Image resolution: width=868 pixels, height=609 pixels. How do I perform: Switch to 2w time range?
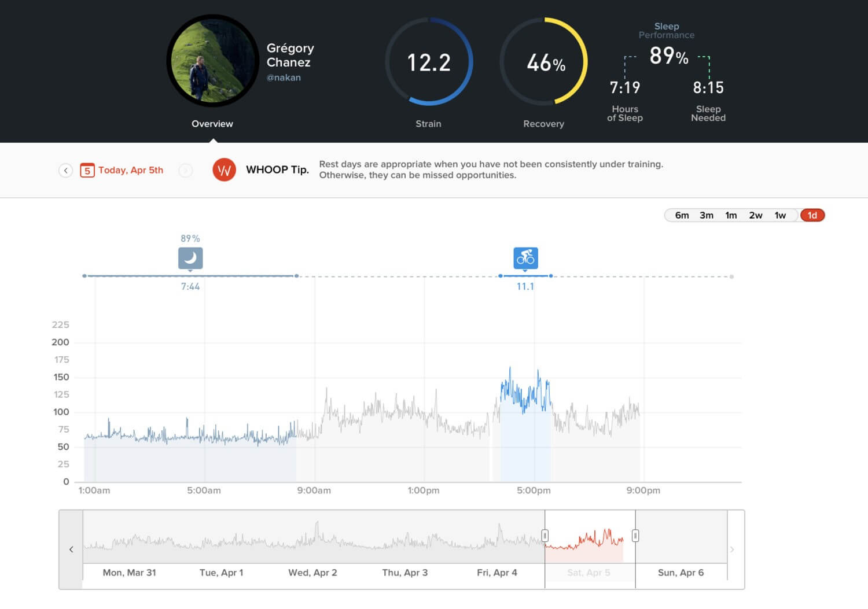coord(756,215)
